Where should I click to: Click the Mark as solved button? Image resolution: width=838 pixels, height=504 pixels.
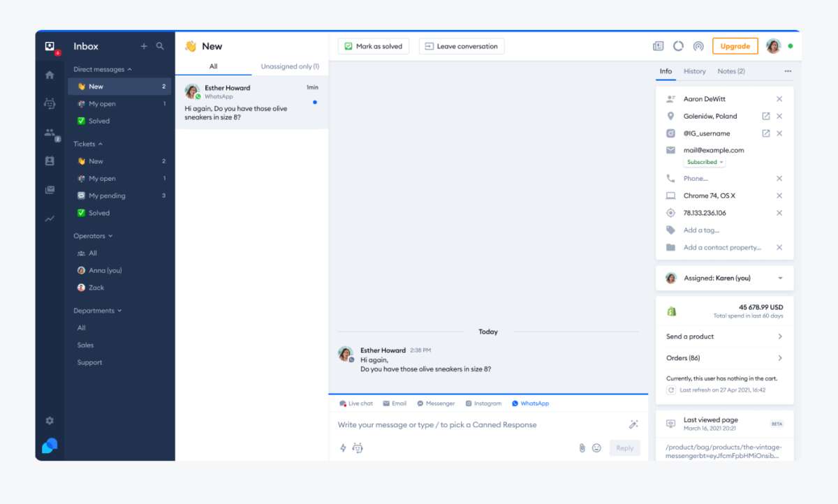(x=373, y=46)
